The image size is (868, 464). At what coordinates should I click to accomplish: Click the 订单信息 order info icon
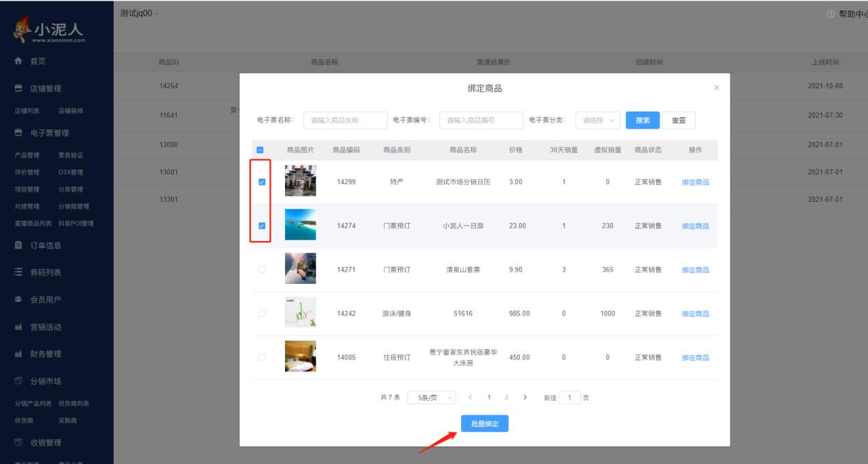click(17, 246)
